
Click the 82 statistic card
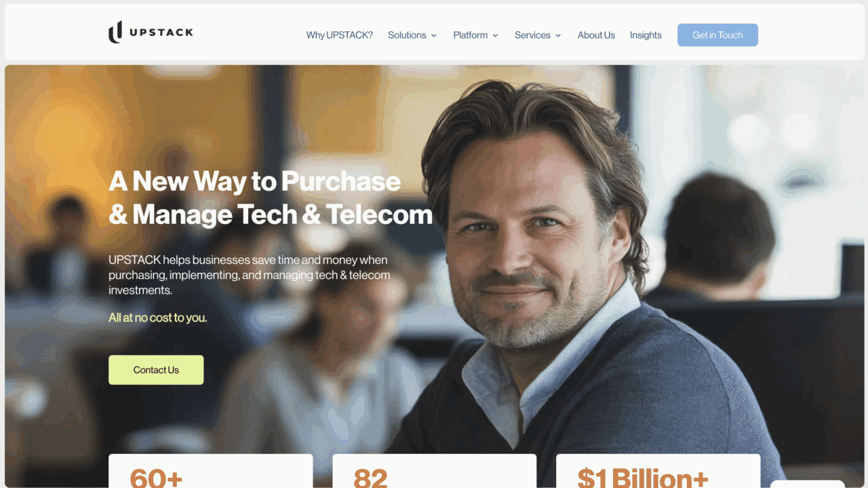[434, 471]
